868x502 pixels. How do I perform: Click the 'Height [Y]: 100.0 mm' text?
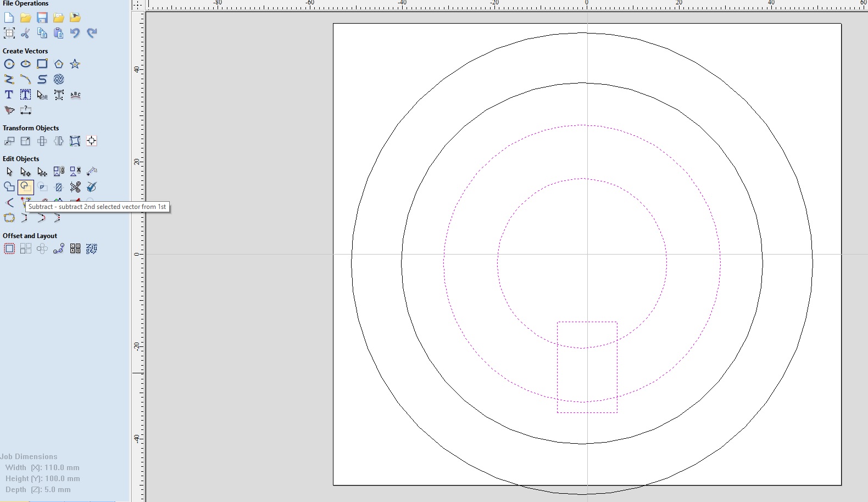(42, 478)
